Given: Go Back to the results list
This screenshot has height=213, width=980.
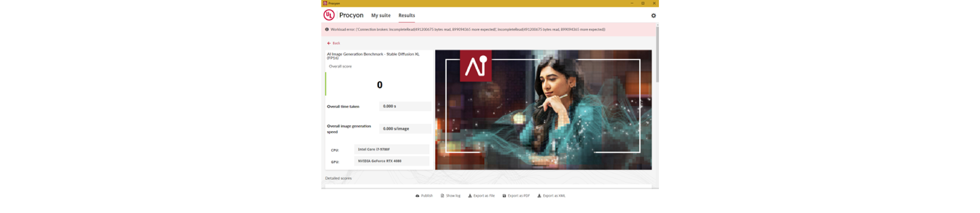Looking at the screenshot, I should (334, 43).
